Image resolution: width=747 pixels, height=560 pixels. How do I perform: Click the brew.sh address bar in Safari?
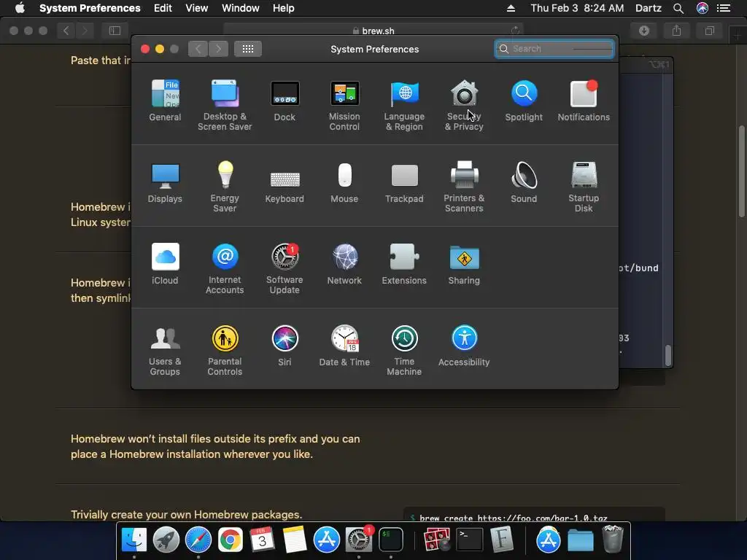[x=373, y=31]
